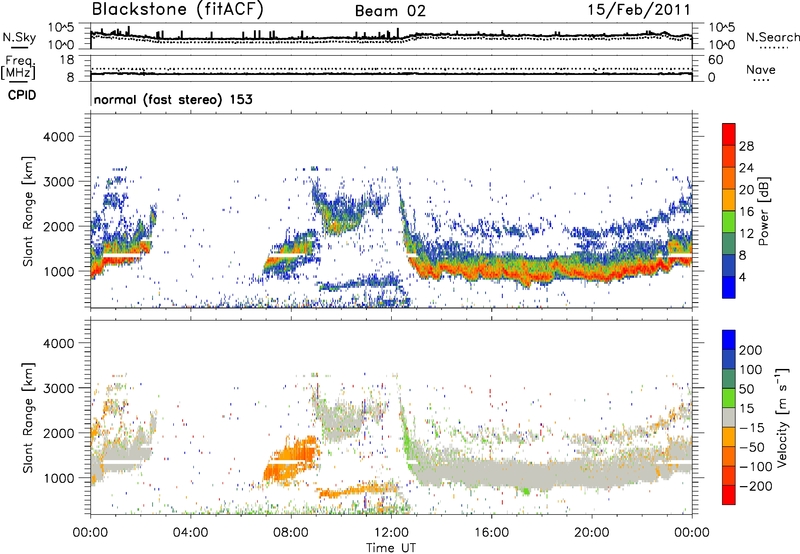Click the '28' tick on Power scale

pos(746,146)
